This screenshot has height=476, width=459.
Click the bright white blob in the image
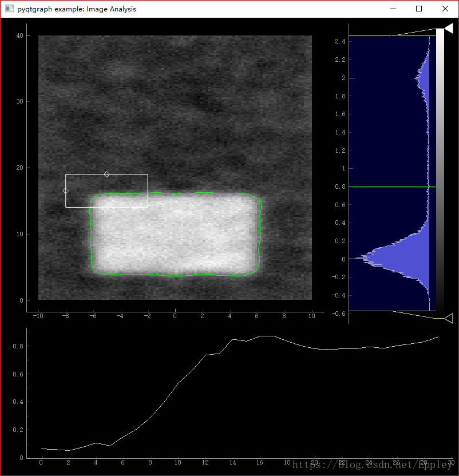pos(175,234)
